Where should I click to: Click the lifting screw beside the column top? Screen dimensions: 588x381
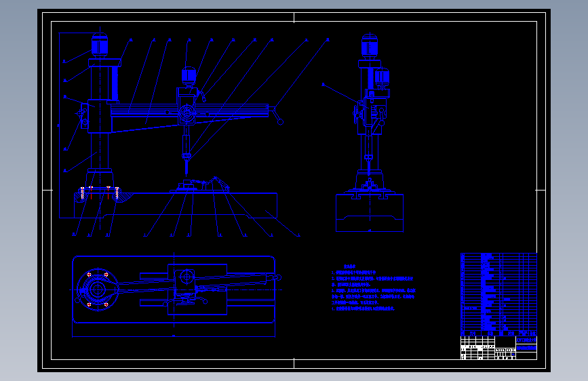pos(115,84)
